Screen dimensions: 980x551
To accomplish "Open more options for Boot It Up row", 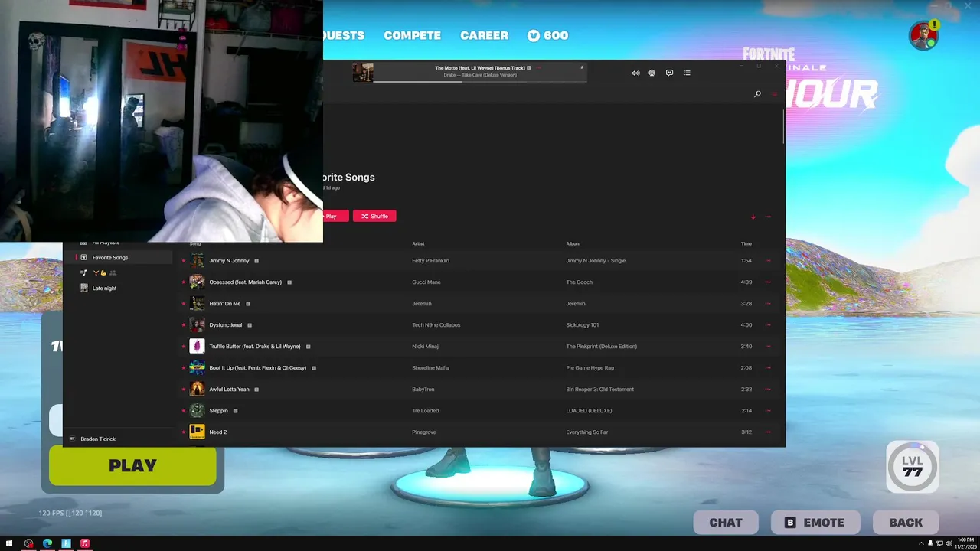I will pyautogui.click(x=768, y=368).
